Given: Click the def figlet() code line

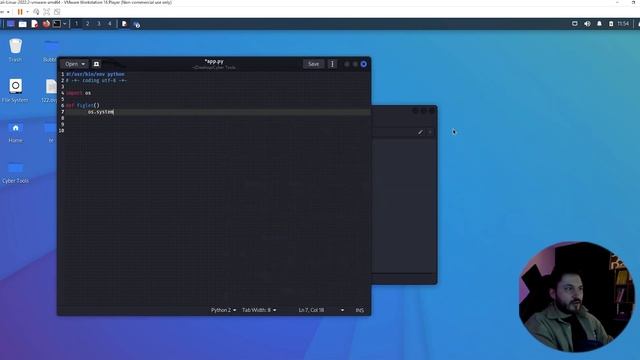Looking at the screenshot, I should [x=82, y=105].
